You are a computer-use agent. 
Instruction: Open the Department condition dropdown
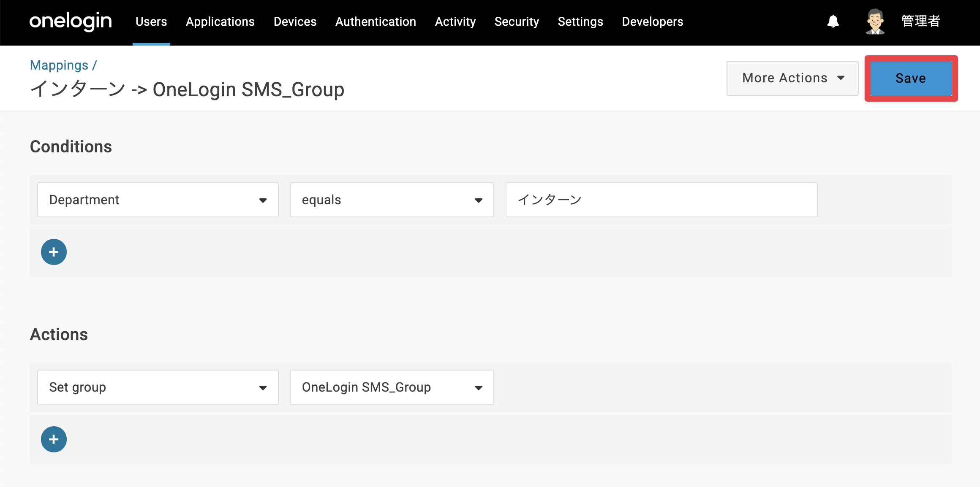(158, 200)
